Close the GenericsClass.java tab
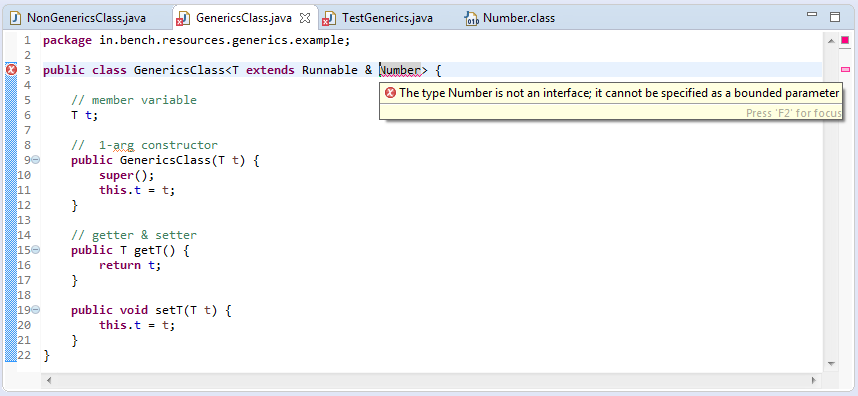858x396 pixels. point(305,18)
